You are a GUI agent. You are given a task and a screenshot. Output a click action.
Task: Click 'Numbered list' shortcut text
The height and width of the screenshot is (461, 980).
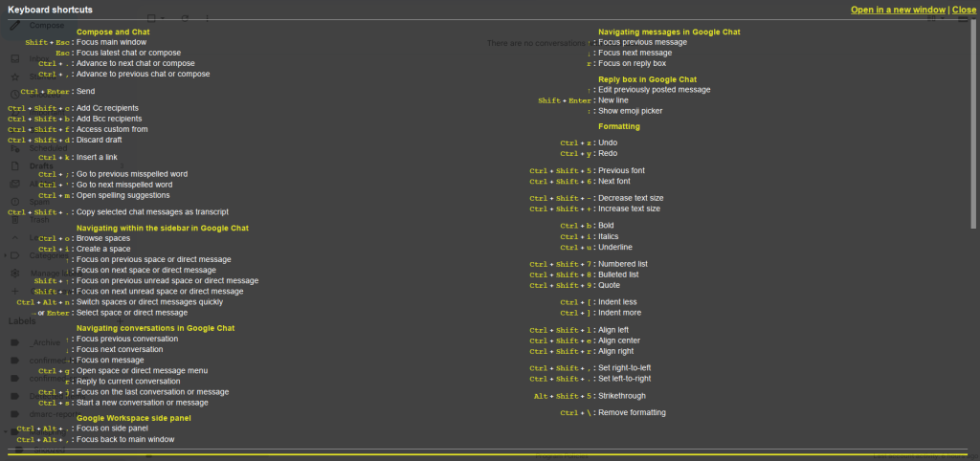[623, 264]
